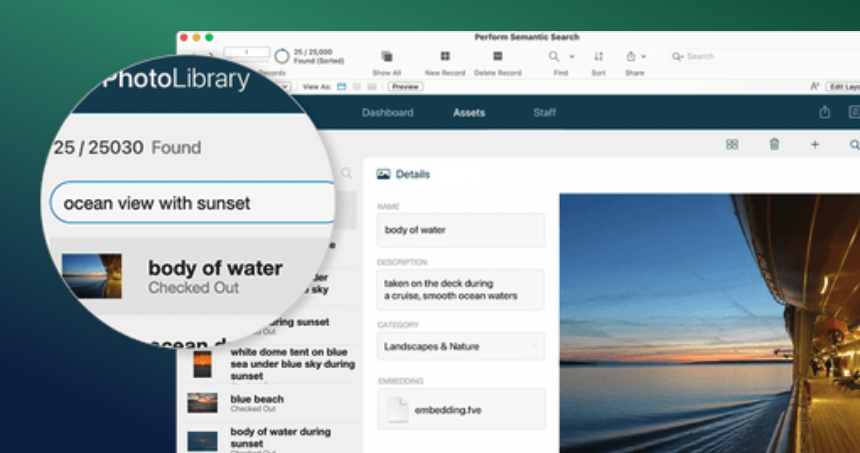Select Form view in View As
Viewport: 860px width, 453px height.
(x=342, y=87)
